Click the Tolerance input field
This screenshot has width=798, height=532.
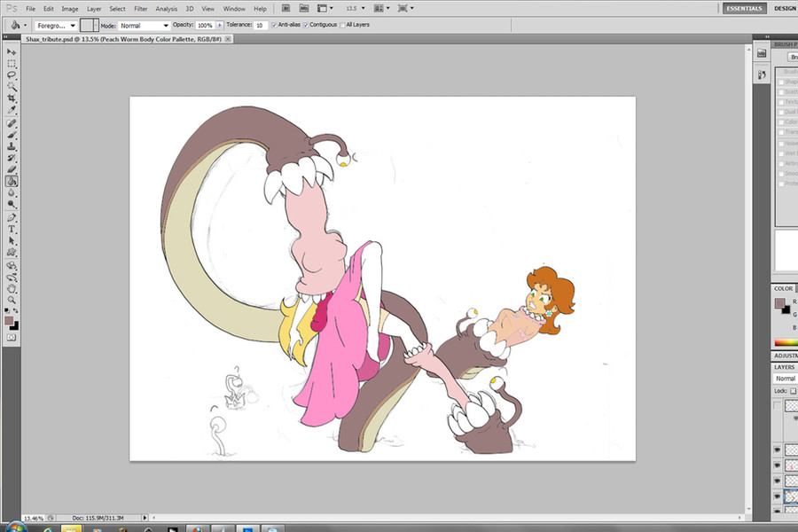tap(260, 26)
